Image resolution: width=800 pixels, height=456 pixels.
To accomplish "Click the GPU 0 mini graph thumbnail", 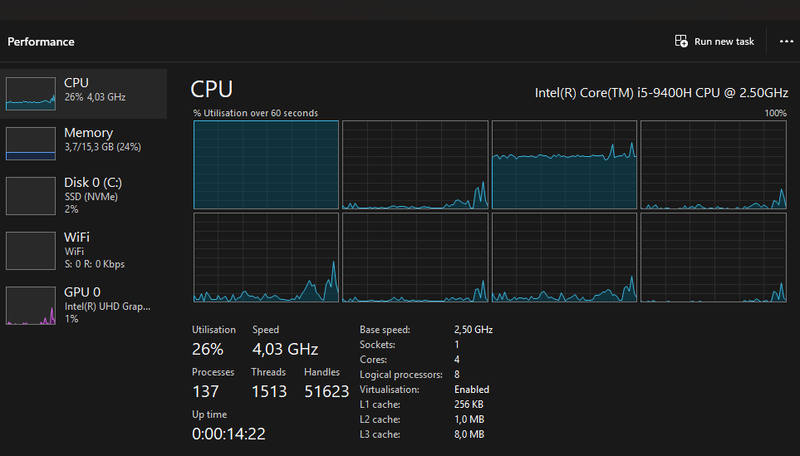I will pyautogui.click(x=31, y=305).
